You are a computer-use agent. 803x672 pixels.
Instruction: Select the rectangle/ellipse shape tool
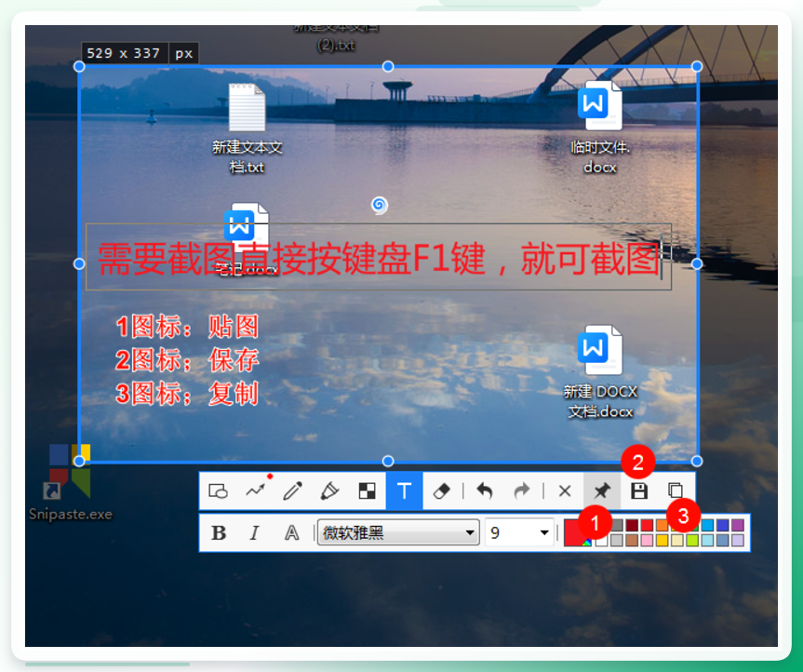click(x=218, y=491)
